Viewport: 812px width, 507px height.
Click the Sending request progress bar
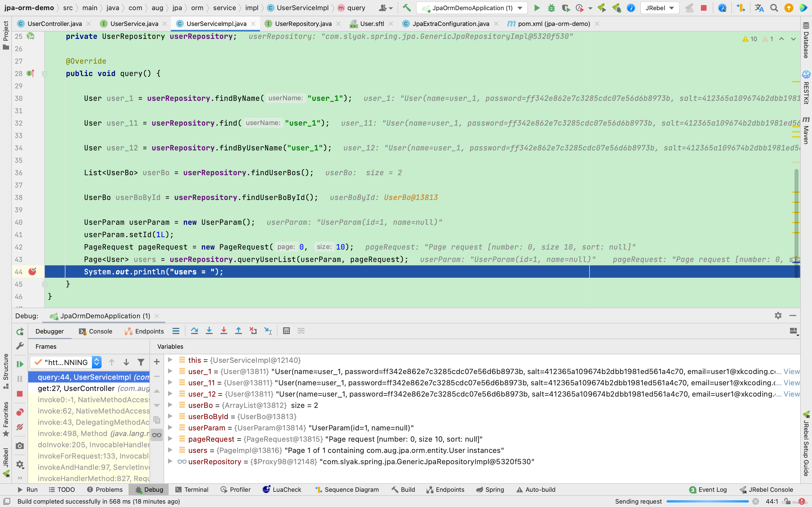point(707,501)
